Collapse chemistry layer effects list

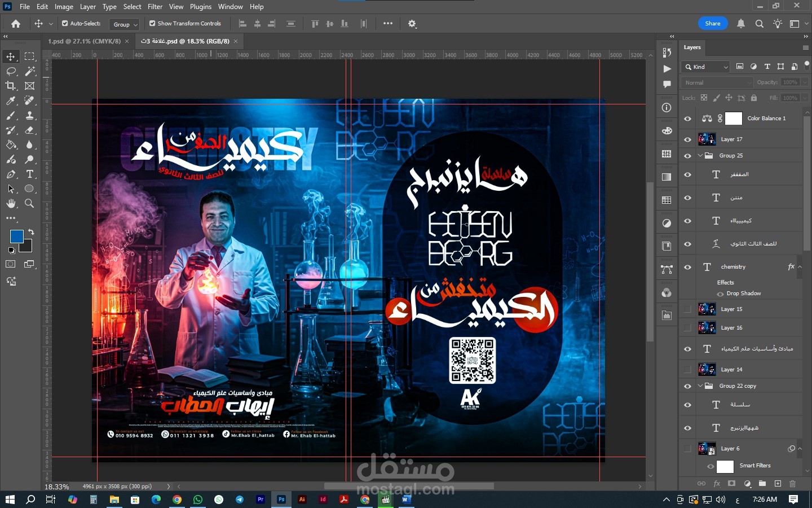[800, 267]
